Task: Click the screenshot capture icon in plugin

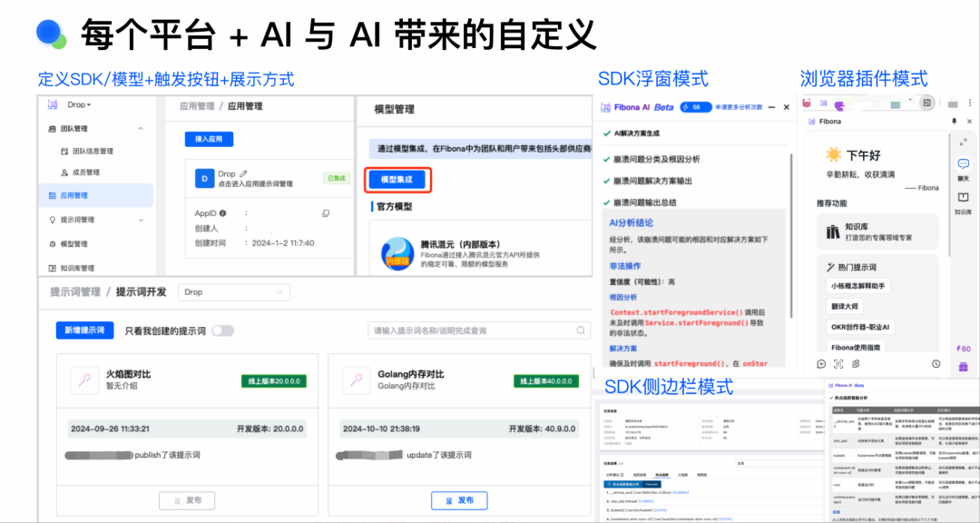Action: tap(838, 363)
